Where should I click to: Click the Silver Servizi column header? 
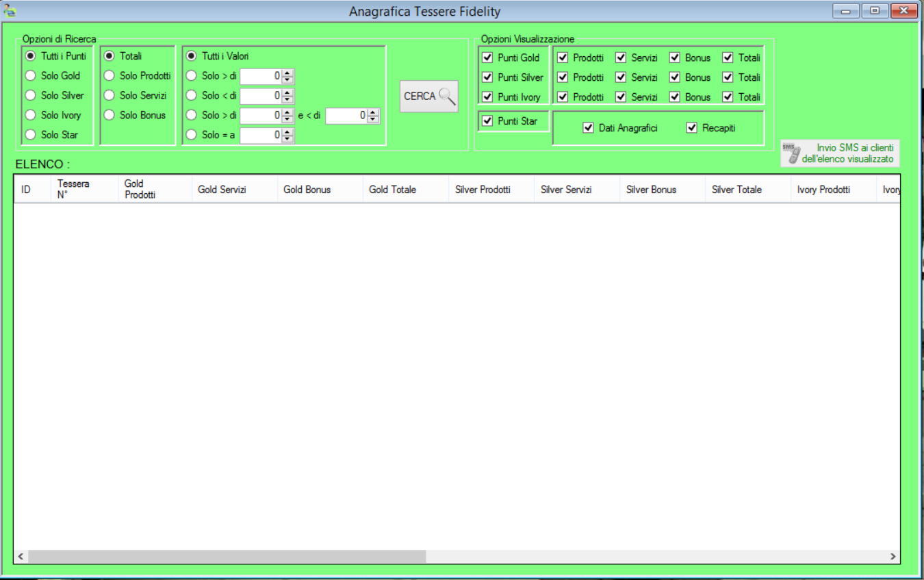(577, 189)
